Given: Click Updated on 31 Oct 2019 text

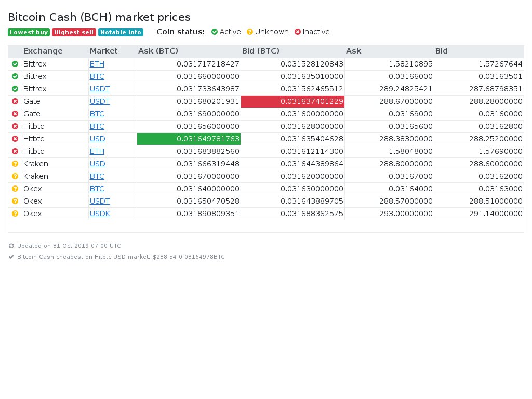Looking at the screenshot, I should (69, 246).
